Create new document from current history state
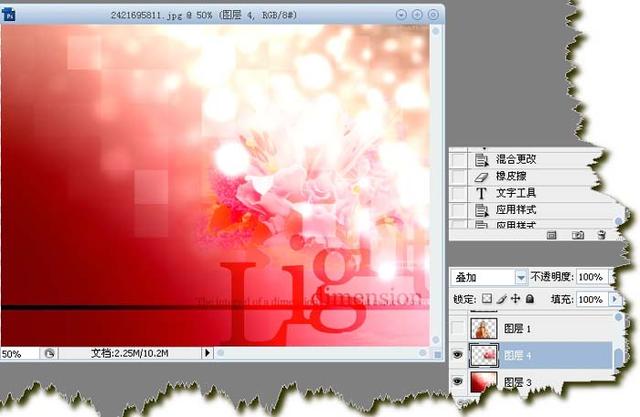 coord(551,235)
